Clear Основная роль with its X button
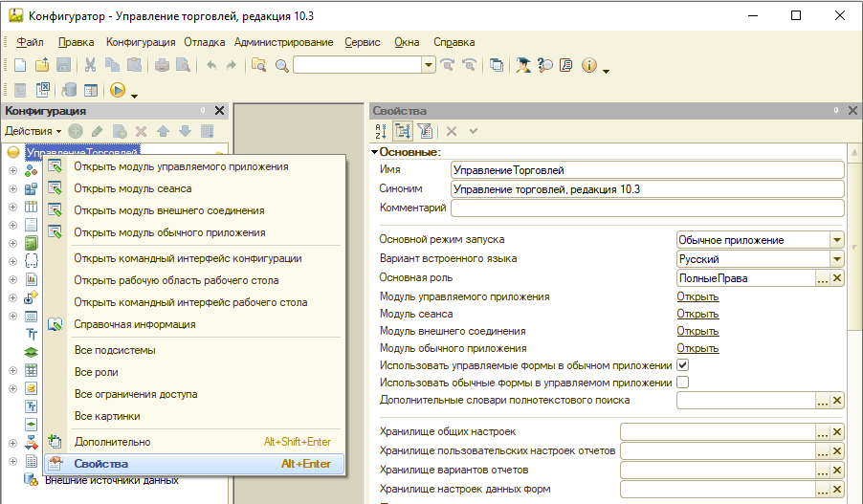This screenshot has width=863, height=504. pos(837,278)
